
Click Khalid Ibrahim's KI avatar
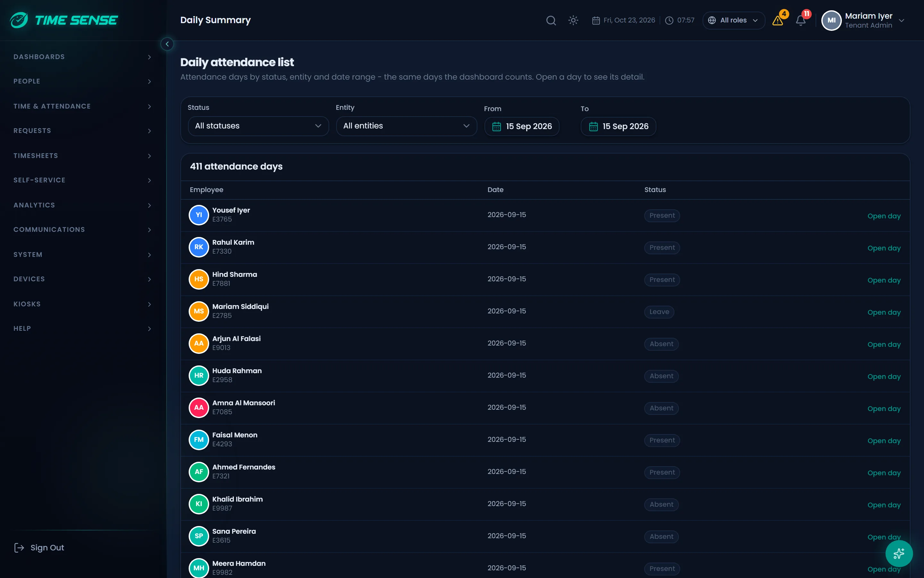coord(199,504)
